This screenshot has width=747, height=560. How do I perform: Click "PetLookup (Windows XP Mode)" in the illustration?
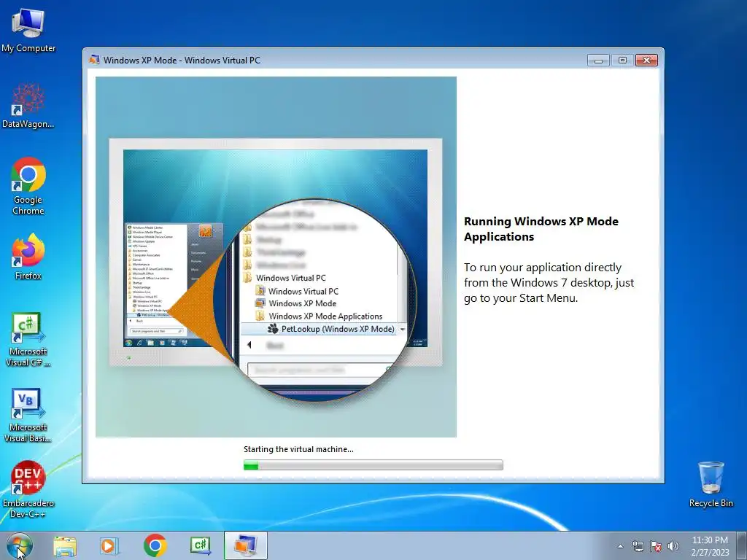[x=338, y=329]
